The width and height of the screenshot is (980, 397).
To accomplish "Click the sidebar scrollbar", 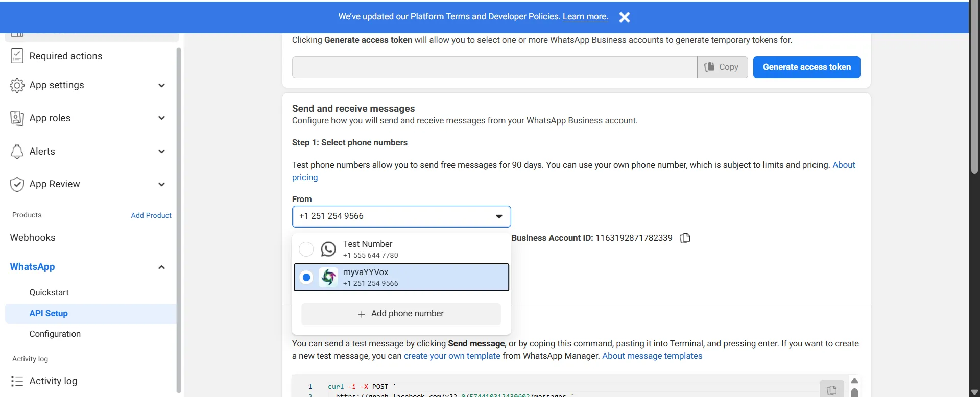I will (179, 219).
